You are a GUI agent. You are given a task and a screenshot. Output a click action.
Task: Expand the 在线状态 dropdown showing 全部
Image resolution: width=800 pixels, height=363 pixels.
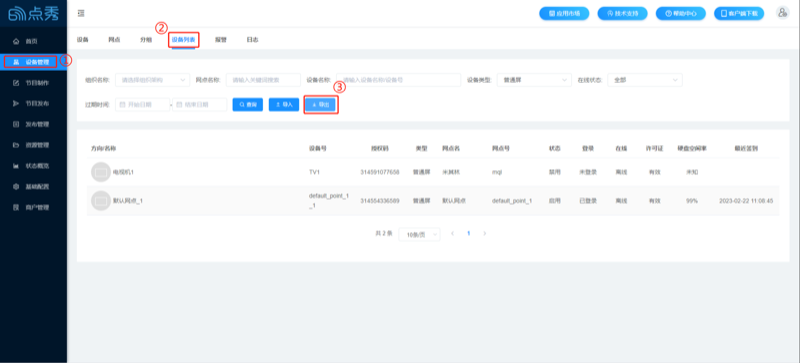coord(645,80)
